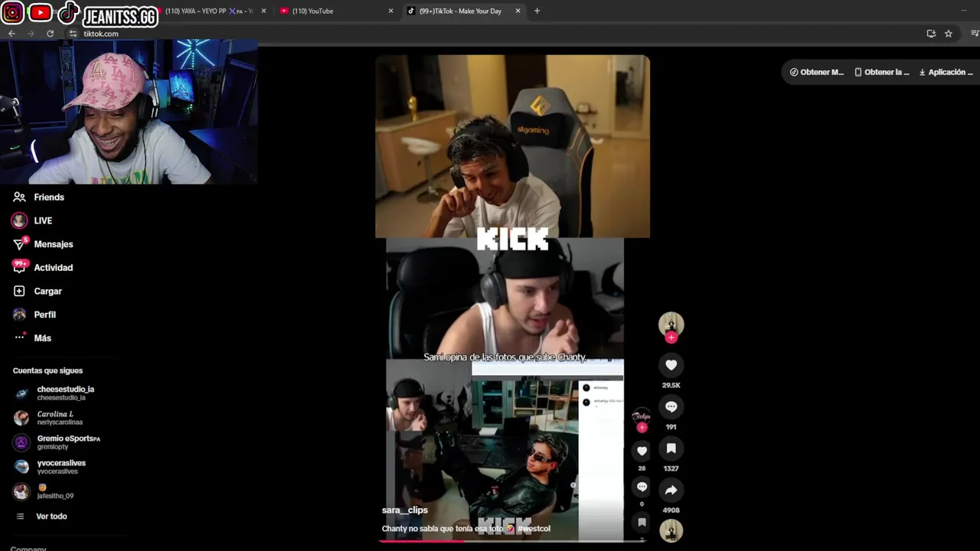Click the Aplicación download button
This screenshot has width=980, height=551.
pos(946,72)
